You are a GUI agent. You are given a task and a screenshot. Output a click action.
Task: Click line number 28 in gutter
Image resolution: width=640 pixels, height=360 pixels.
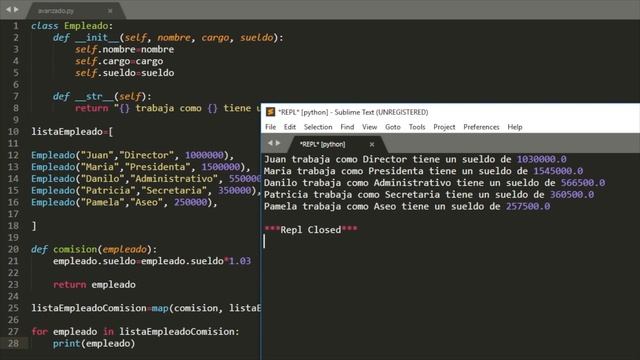pyautogui.click(x=13, y=343)
